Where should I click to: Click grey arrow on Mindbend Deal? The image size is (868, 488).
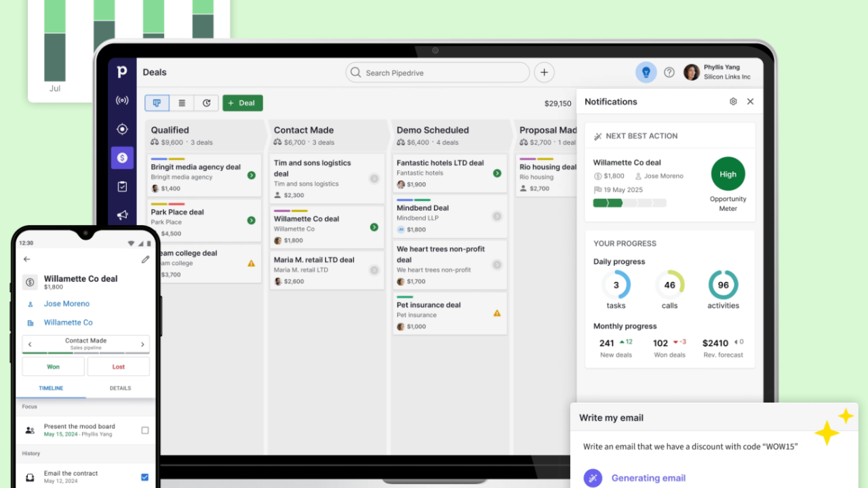click(496, 216)
